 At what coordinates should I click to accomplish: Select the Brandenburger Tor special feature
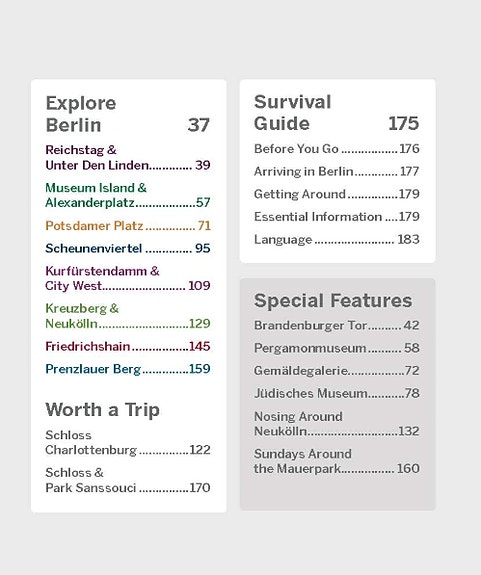coord(336,325)
